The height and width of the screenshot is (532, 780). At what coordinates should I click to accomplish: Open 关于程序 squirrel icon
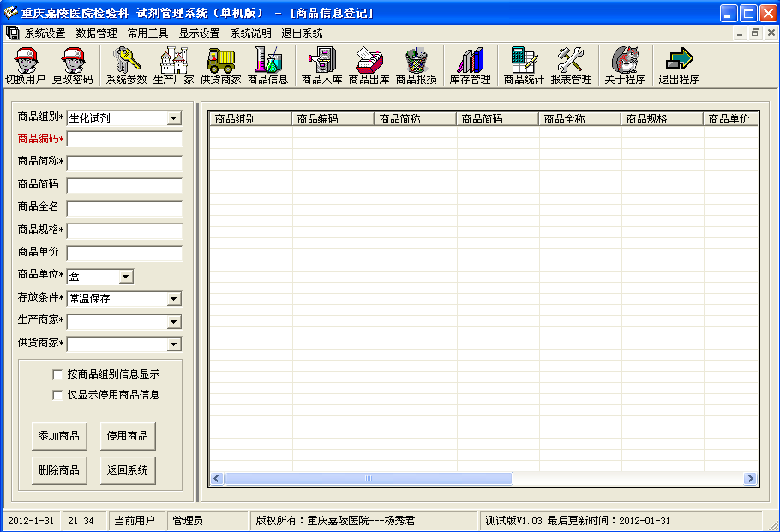[x=625, y=66]
